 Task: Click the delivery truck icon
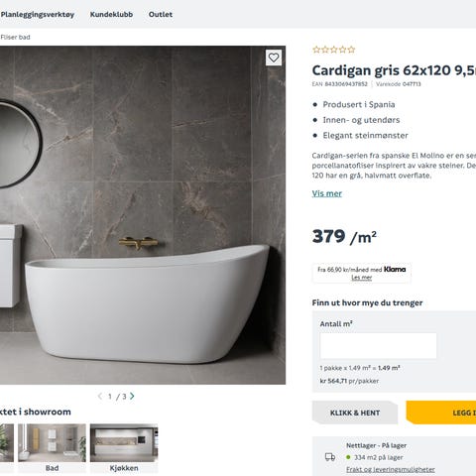330,457
